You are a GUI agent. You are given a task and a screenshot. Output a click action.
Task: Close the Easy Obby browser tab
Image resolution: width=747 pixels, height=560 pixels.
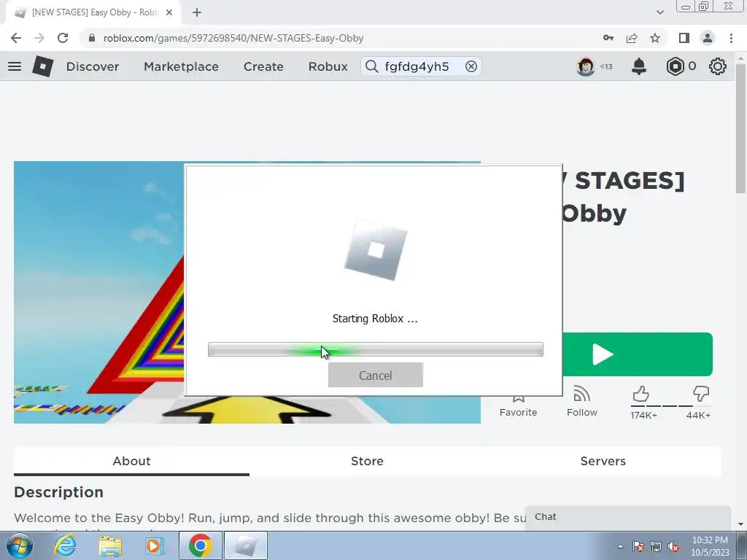[x=169, y=13]
